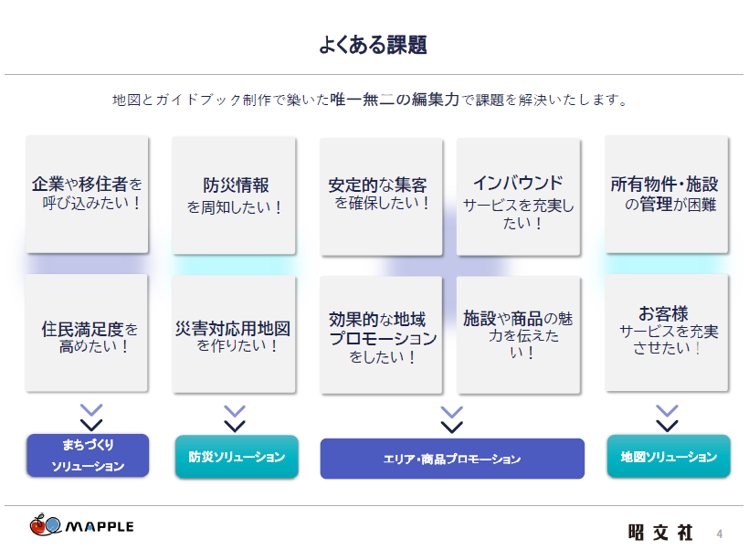The width and height of the screenshot is (749, 560).
Task: Open the 防災ソリューション button
Action: (x=237, y=457)
